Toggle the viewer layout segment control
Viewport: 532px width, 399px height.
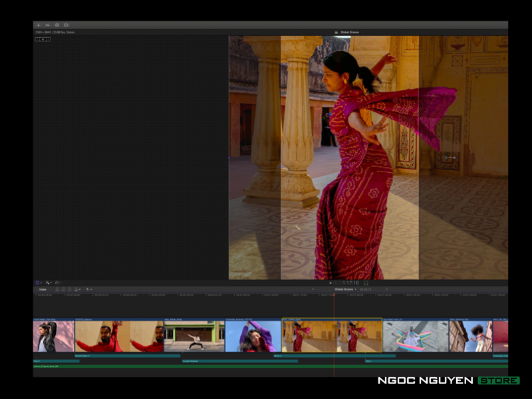pyautogui.click(x=43, y=39)
